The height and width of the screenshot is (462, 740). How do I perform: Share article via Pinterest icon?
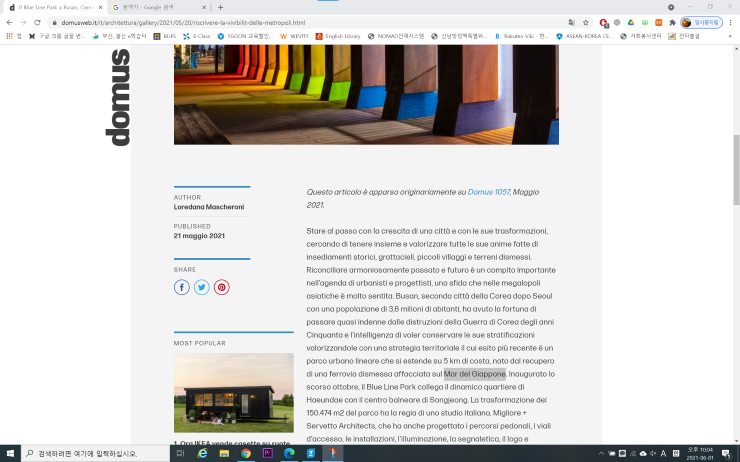pyautogui.click(x=222, y=287)
